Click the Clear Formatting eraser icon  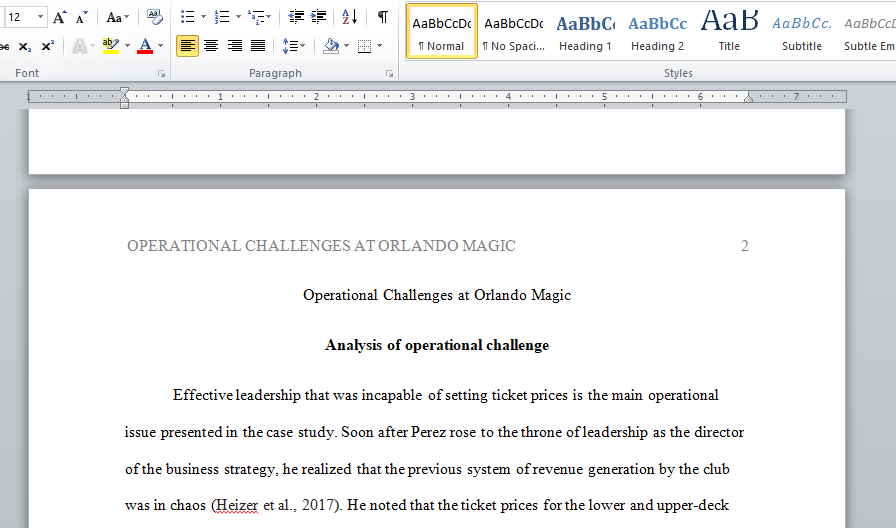coord(154,17)
